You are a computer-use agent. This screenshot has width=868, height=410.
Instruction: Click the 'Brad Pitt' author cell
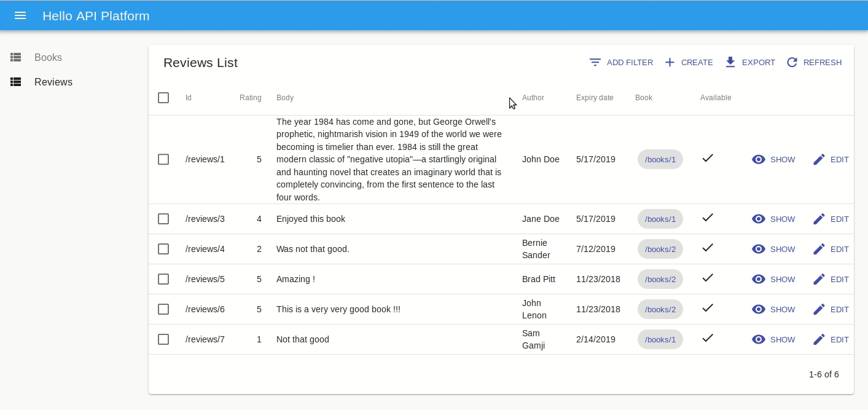tap(539, 279)
